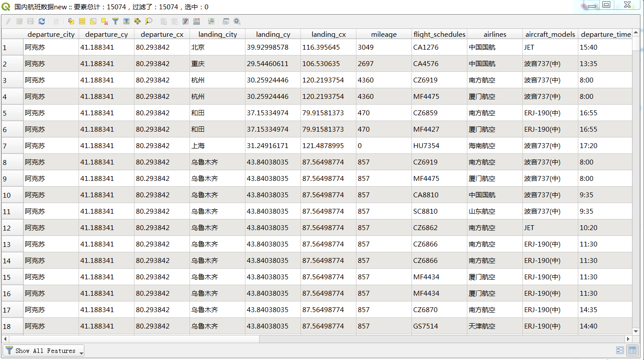This screenshot has width=644, height=360.
Task: Move selected rows to top
Action: coord(126,21)
